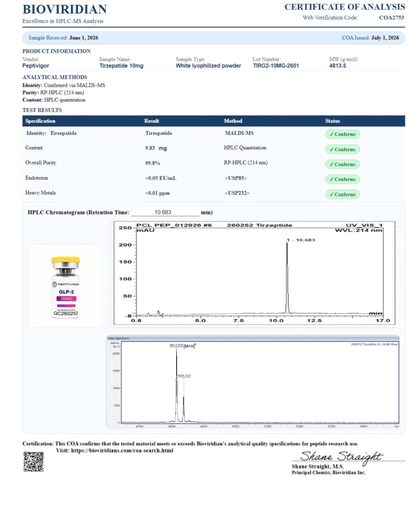
Task: Click the TEST RESULTS heading
Action: (42, 110)
